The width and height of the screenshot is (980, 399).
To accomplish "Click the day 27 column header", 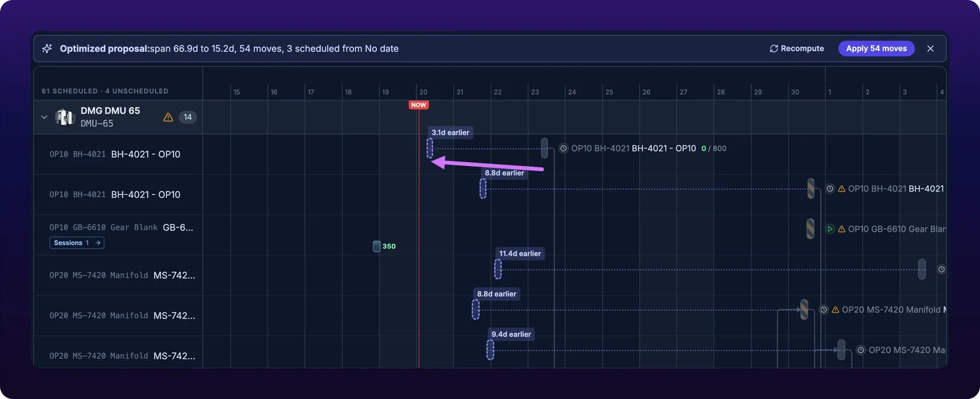I will [683, 92].
